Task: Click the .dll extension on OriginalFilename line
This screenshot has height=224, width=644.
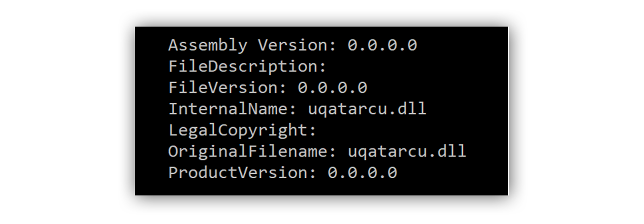Action: (x=447, y=151)
